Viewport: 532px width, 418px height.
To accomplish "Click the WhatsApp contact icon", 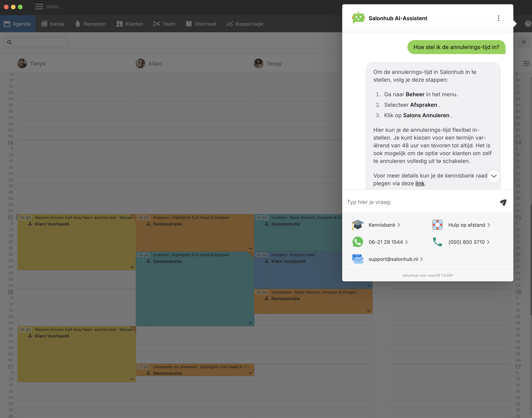I will (x=358, y=242).
